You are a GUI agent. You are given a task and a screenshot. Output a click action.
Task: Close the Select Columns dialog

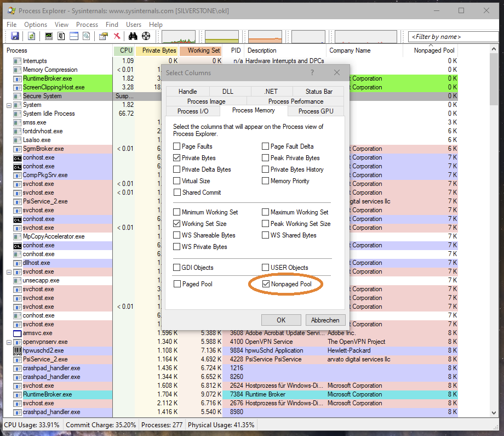point(336,73)
